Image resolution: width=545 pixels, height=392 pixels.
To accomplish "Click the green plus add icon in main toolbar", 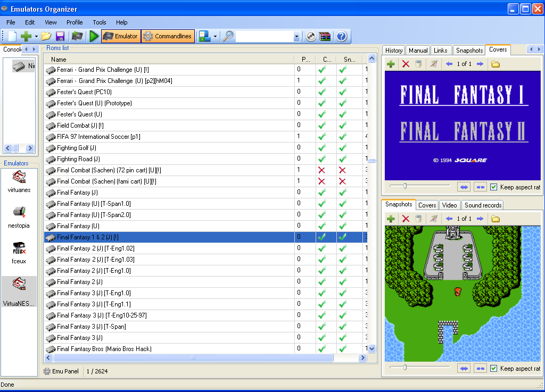I will tap(26, 36).
